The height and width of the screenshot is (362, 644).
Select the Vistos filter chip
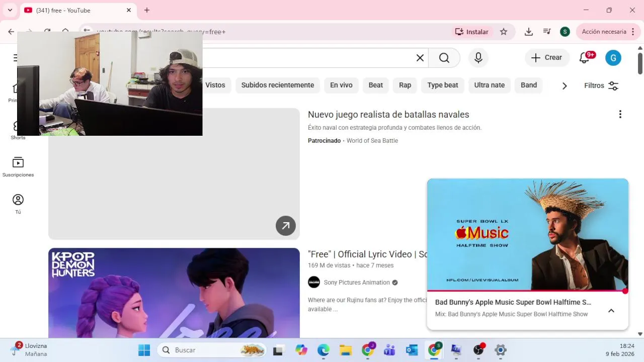point(215,85)
